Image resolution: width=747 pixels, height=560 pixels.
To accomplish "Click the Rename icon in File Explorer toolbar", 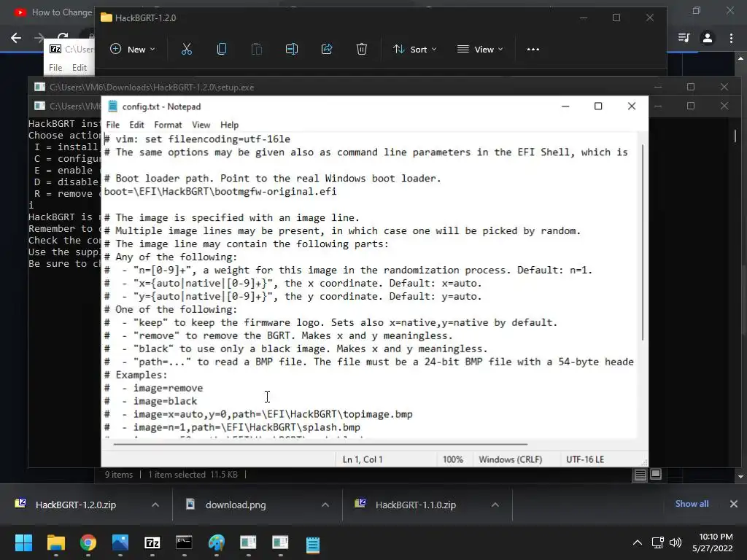I will [292, 49].
